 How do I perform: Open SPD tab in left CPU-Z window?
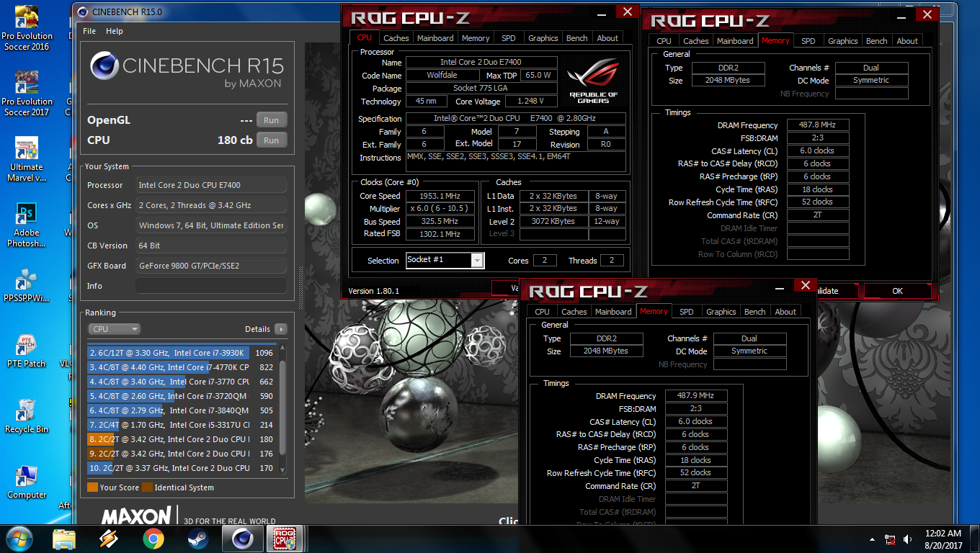tap(509, 38)
